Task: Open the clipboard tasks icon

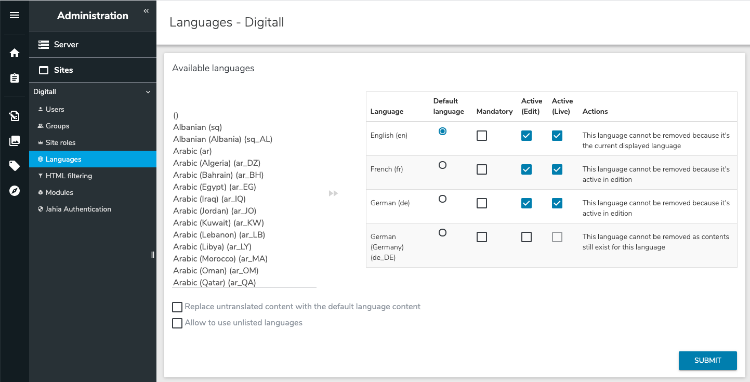Action: pos(14,78)
